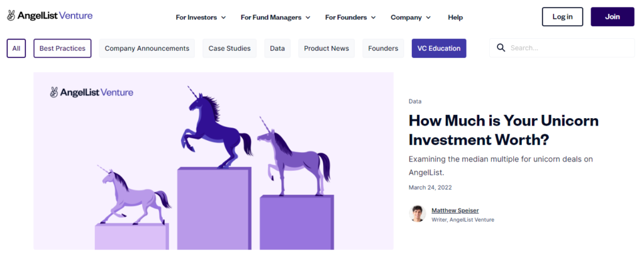Open the Company dropdown menu
The height and width of the screenshot is (267, 644).
click(x=411, y=17)
